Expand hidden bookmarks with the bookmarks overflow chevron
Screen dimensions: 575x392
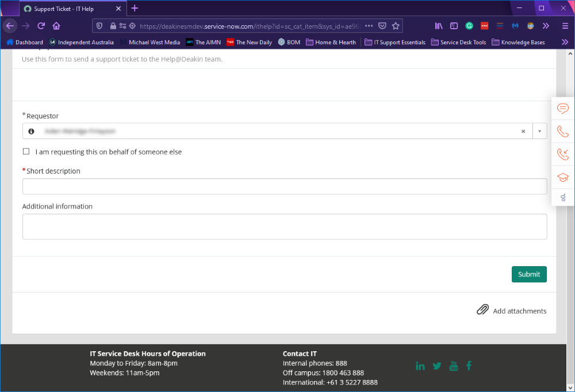click(565, 42)
